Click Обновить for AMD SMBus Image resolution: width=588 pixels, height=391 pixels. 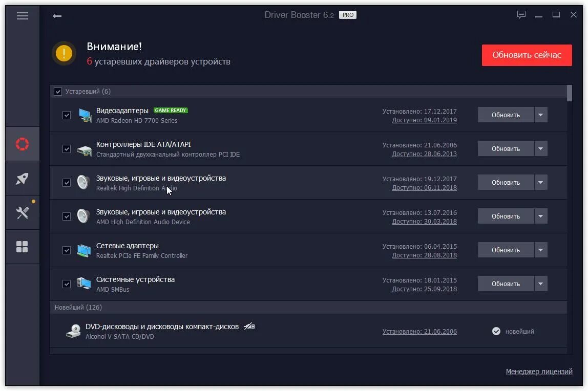pyautogui.click(x=506, y=283)
